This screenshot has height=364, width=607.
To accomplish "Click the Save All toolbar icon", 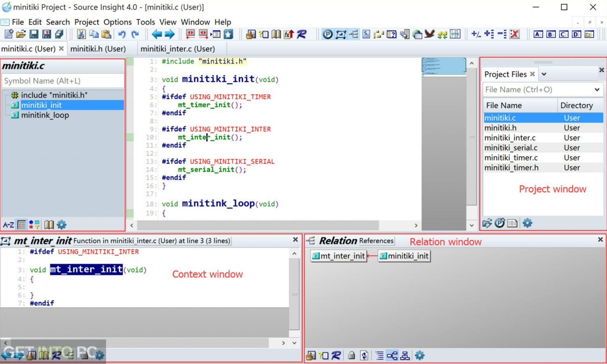I will (59, 34).
